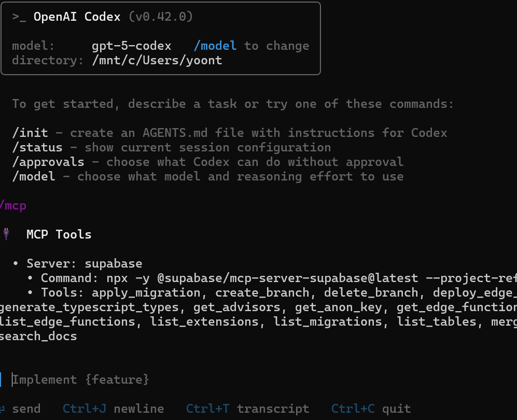This screenshot has height=420, width=517.
Task: Click the /mnt/c/Users/yoont directory path
Action: pos(157,60)
